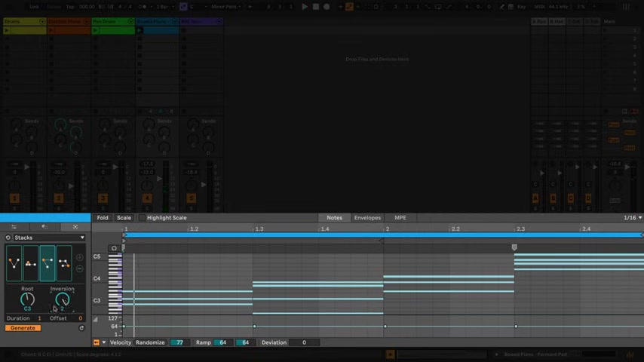Launch the Pan Drum track clip
The width and height of the screenshot is (644, 362).
pyautogui.click(x=95, y=30)
